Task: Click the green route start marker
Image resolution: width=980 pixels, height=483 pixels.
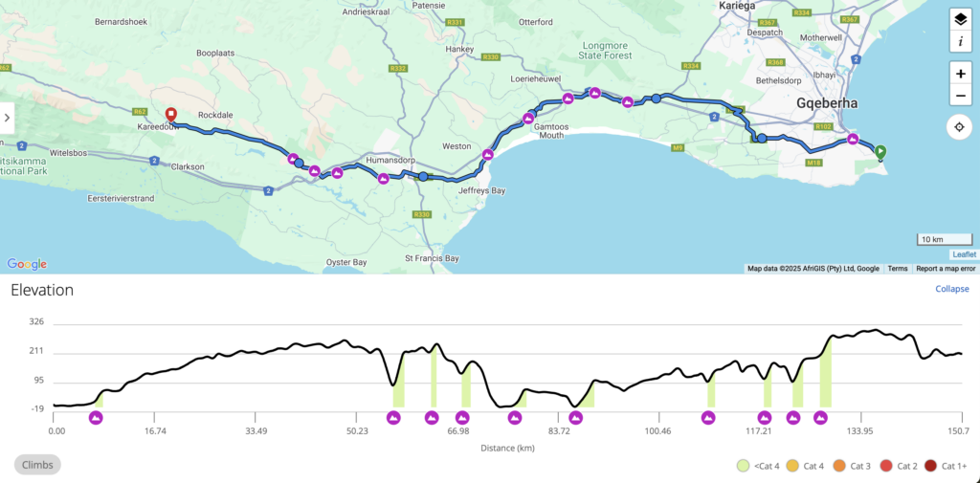Action: pyautogui.click(x=880, y=151)
